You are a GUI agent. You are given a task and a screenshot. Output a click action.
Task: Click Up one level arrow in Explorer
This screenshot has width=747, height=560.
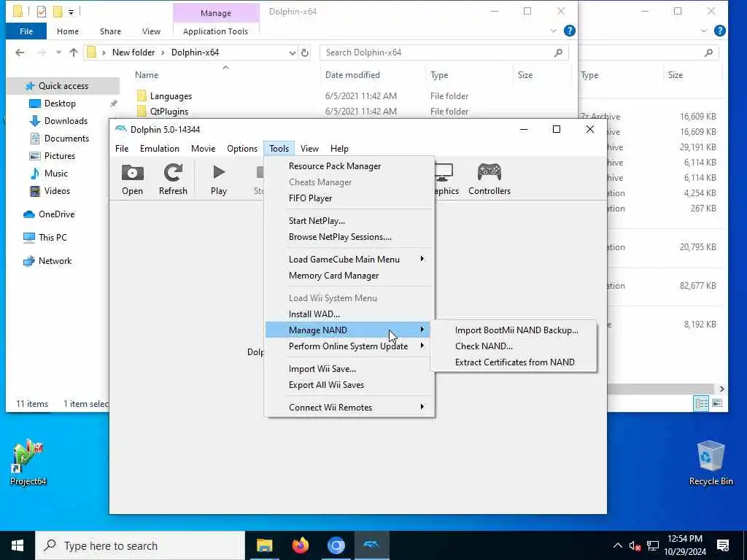point(74,52)
